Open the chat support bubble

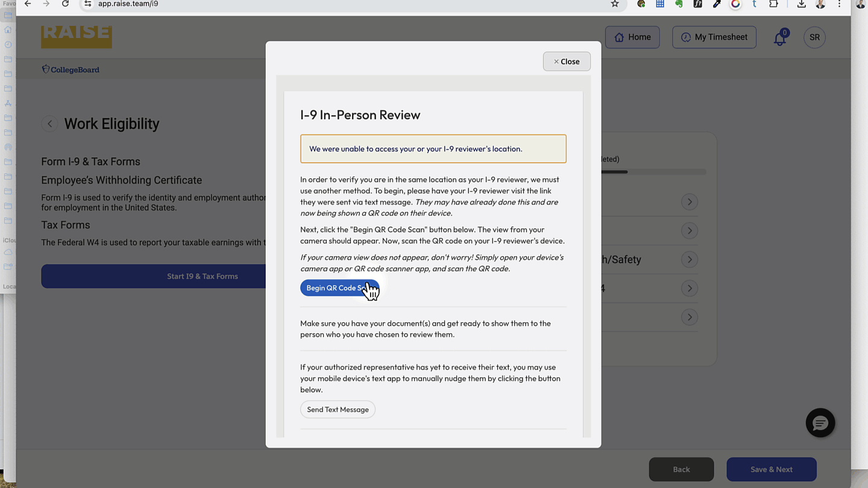pos(820,423)
